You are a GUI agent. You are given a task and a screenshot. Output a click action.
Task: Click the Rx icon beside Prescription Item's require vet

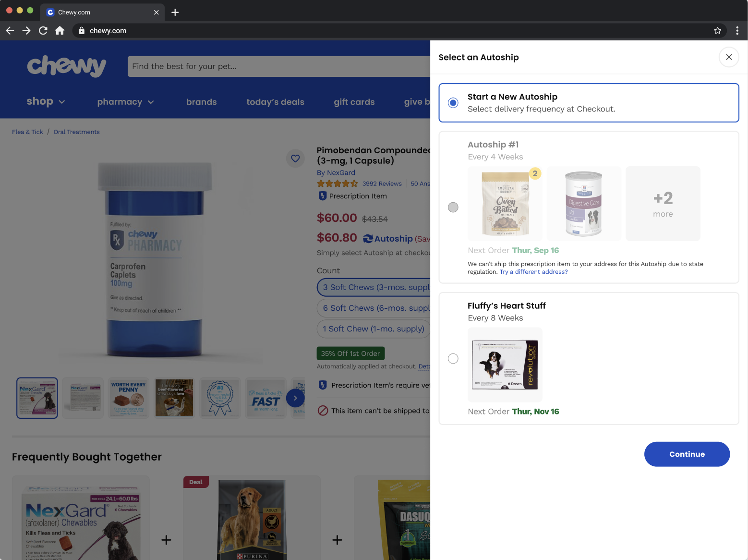pos(323,385)
